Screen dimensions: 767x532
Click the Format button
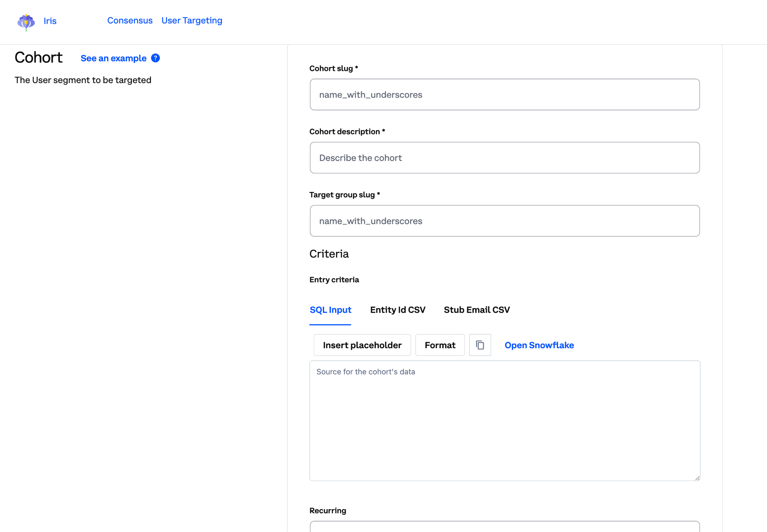point(440,345)
